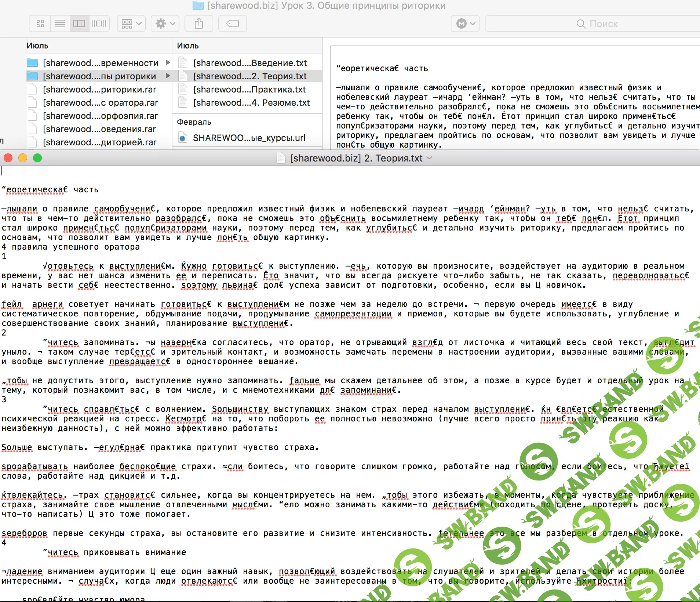The width and height of the screenshot is (700, 602).
Task: Click the document proxy icon in title bar
Action: [281, 158]
